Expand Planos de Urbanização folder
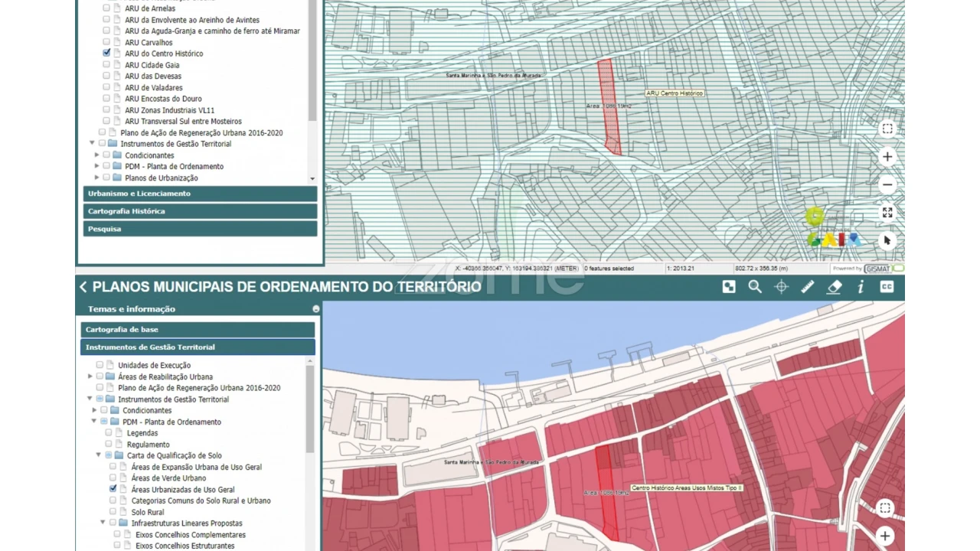Screen dimensions: 980x551 tap(97, 178)
